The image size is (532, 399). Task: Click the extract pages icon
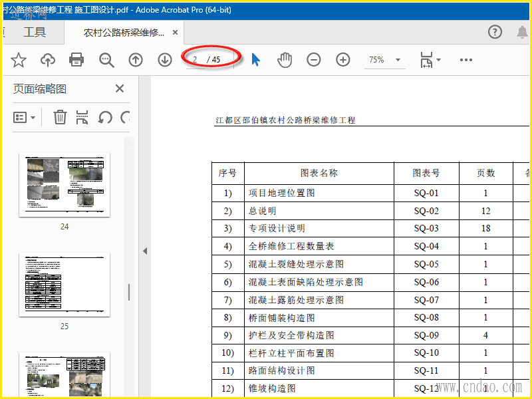(82, 118)
